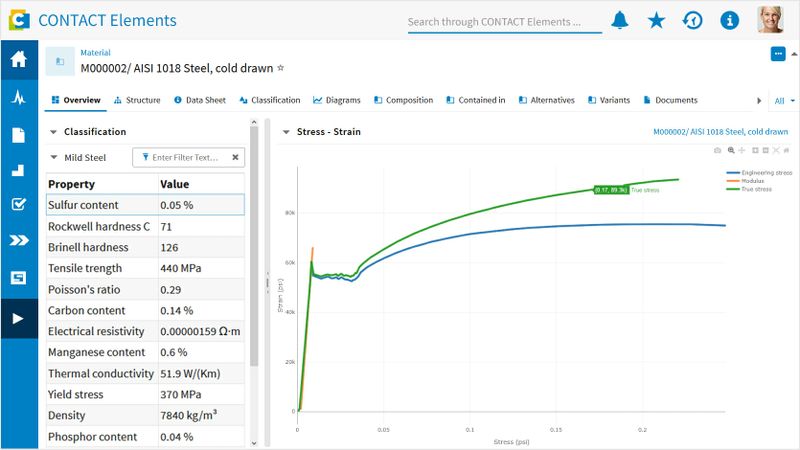
Task: Open the notifications bell
Action: point(620,20)
